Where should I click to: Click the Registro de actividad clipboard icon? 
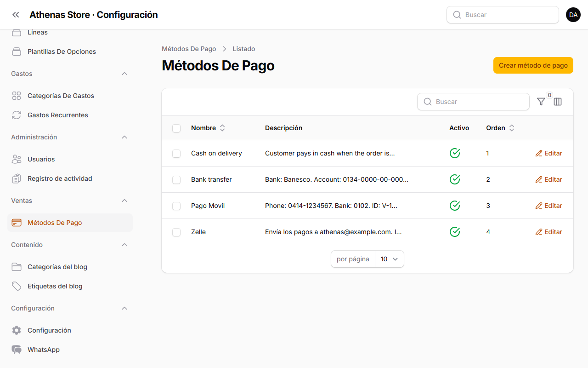click(x=17, y=178)
